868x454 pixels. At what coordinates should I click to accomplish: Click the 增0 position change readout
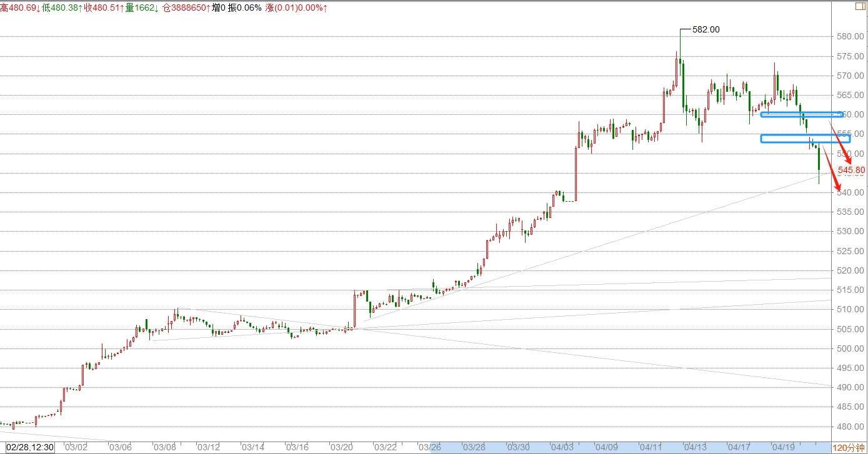218,8
